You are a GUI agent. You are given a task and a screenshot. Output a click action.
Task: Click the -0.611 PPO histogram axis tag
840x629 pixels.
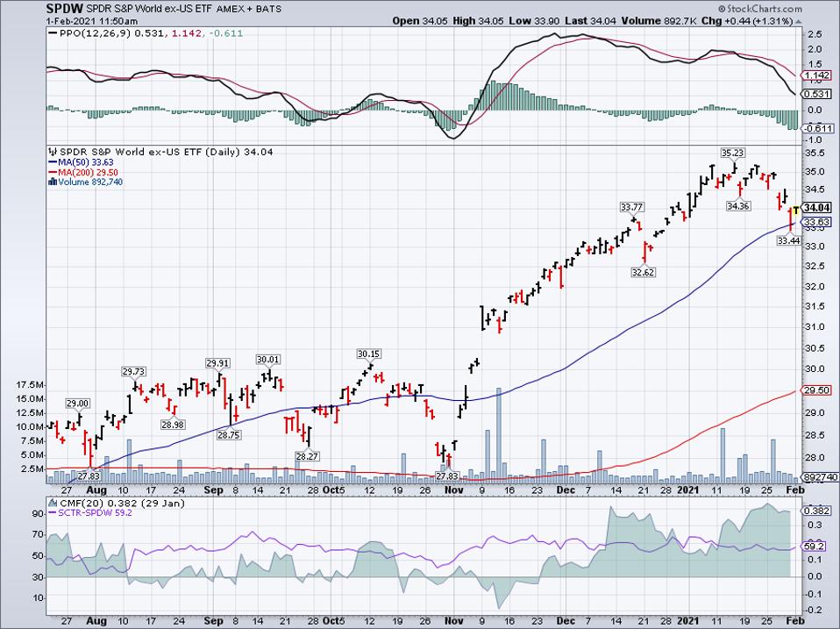point(817,128)
